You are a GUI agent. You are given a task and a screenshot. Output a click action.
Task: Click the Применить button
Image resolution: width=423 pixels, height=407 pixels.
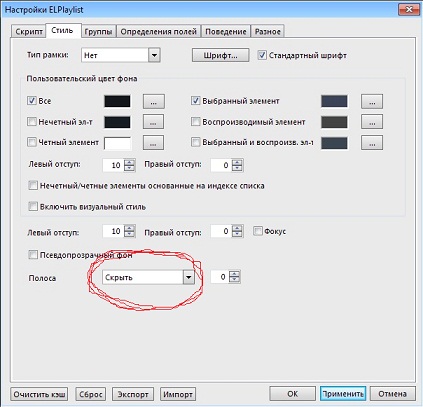click(x=343, y=394)
